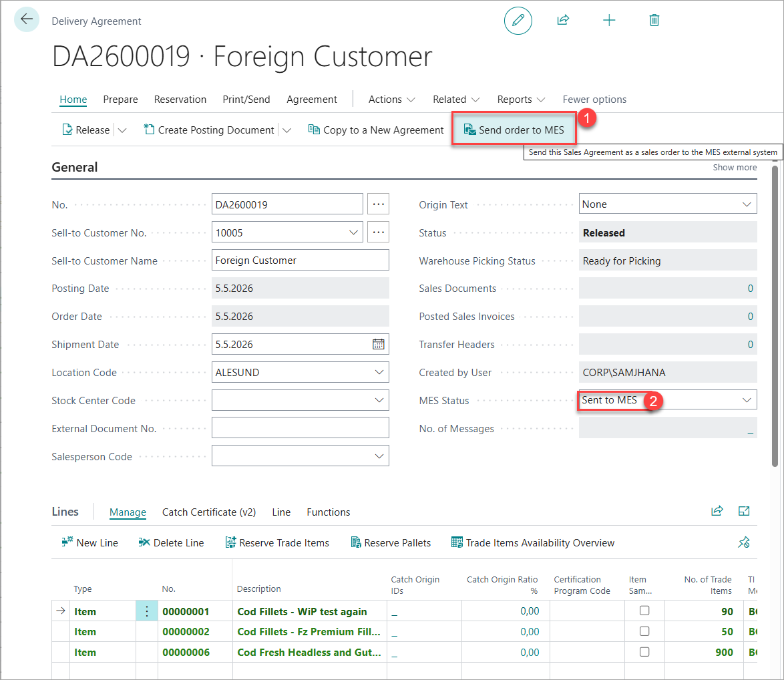
Task: Click Reserve Trade Items
Action: point(277,543)
